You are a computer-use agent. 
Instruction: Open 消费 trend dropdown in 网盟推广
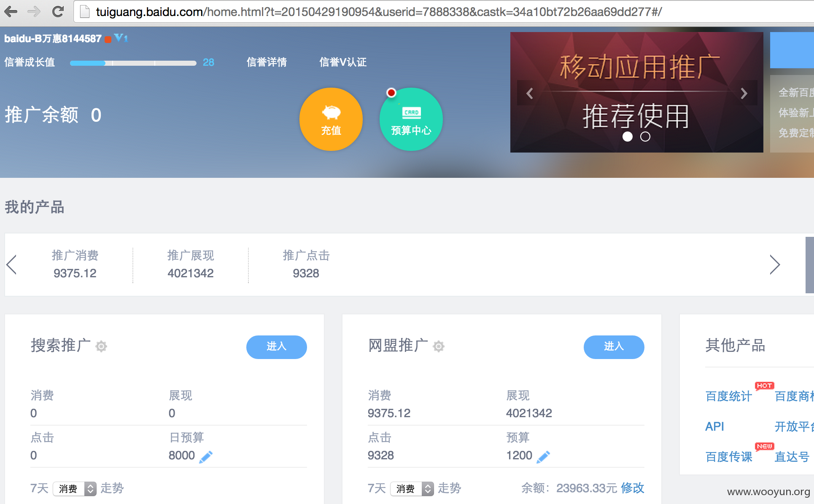(x=412, y=489)
